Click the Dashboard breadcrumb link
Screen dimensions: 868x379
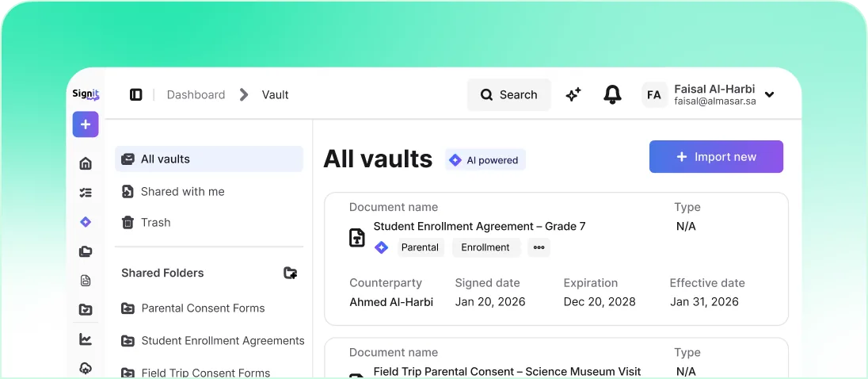(x=196, y=95)
